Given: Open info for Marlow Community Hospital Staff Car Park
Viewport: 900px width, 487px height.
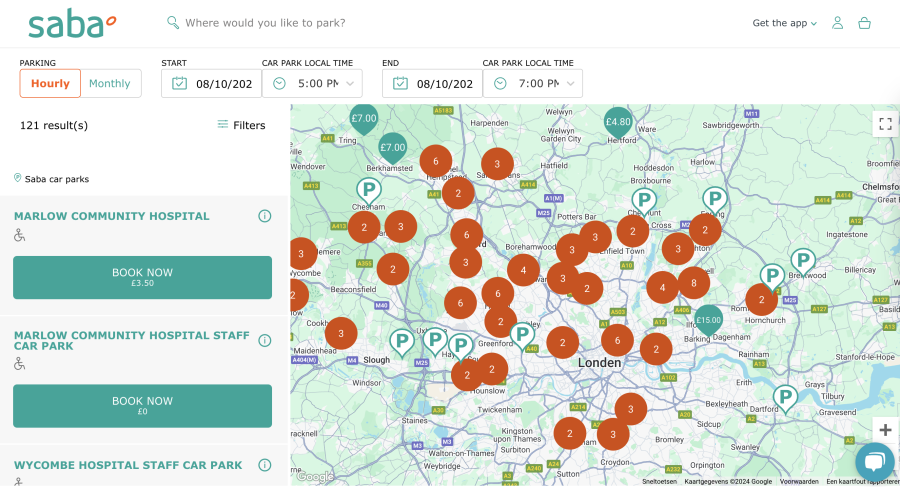Looking at the screenshot, I should tap(265, 341).
